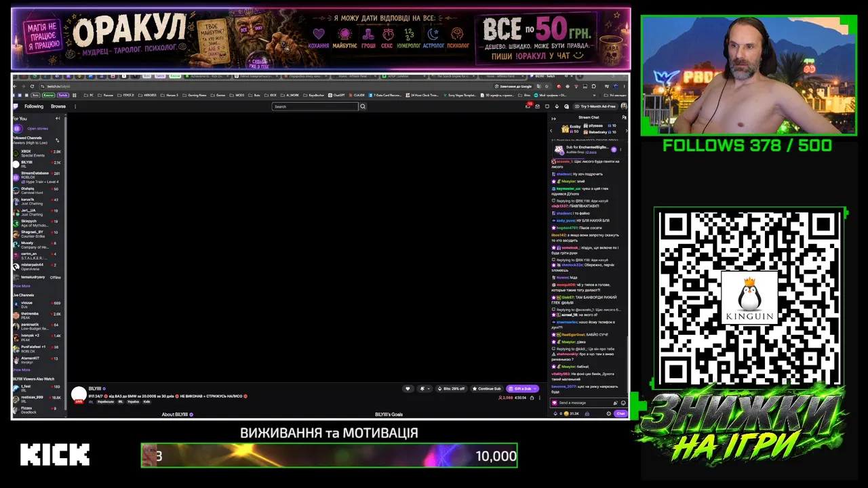Open the Shagrael_BY followed channel
This screenshot has width=868, height=488.
(x=37, y=234)
